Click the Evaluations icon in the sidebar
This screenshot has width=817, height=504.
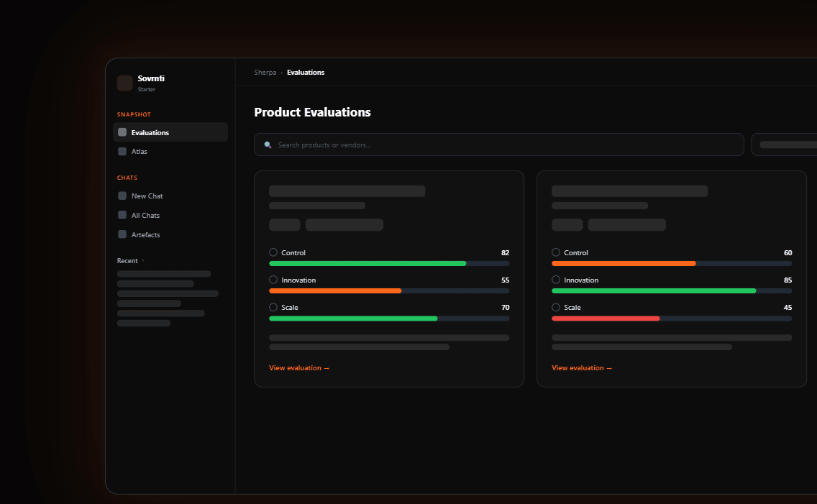122,132
